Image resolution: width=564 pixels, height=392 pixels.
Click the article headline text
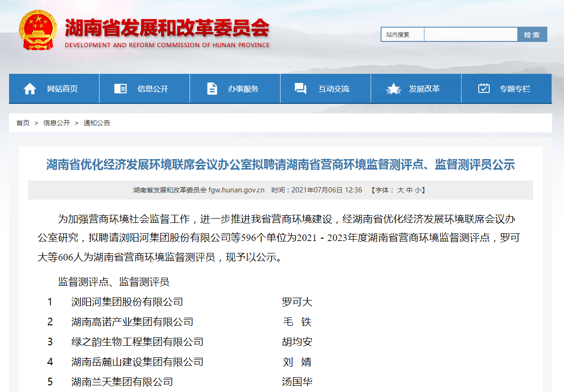(x=281, y=165)
